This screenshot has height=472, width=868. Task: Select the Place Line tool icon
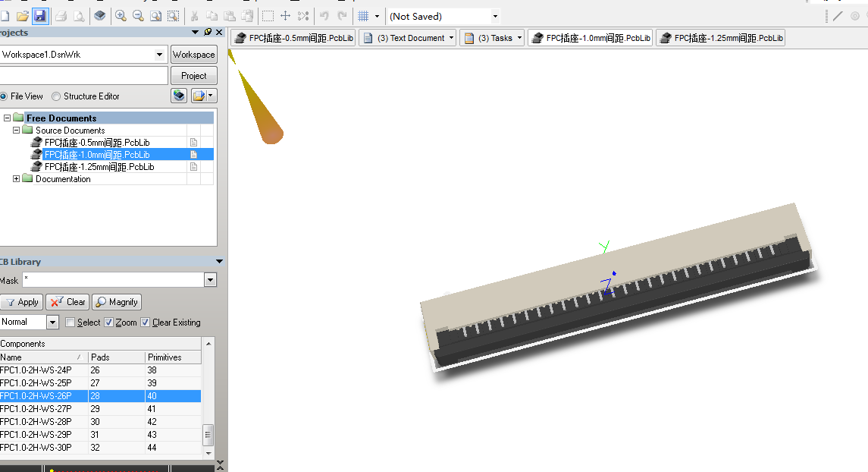click(x=838, y=16)
